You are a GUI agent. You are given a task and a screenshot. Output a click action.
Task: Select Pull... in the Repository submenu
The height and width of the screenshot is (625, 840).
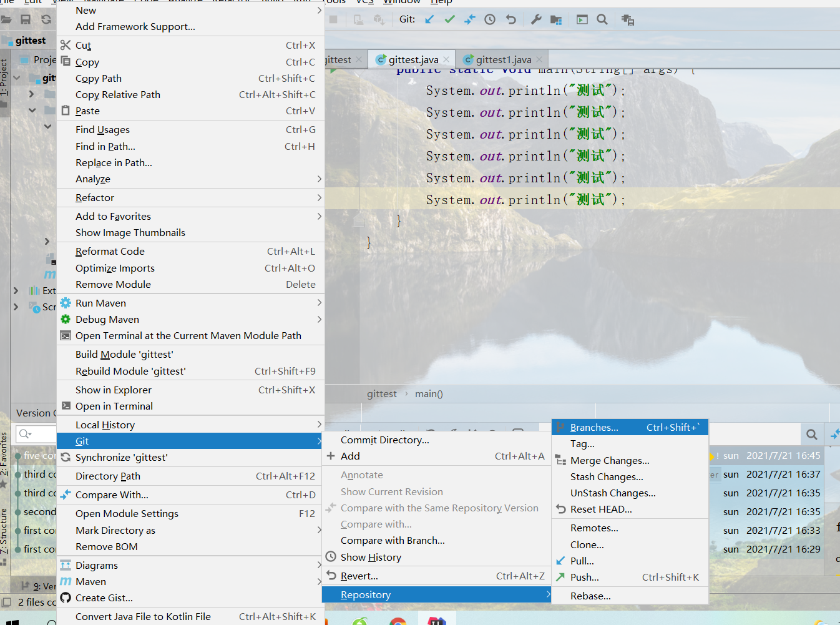[630, 561]
